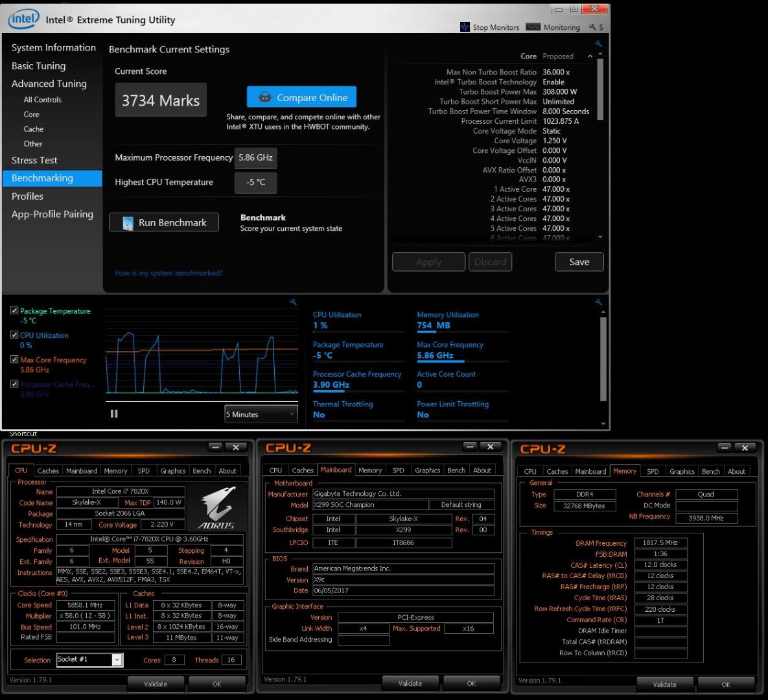The height and width of the screenshot is (700, 768).
Task: Select Cache under Advanced Tuning
Action: pos(33,129)
